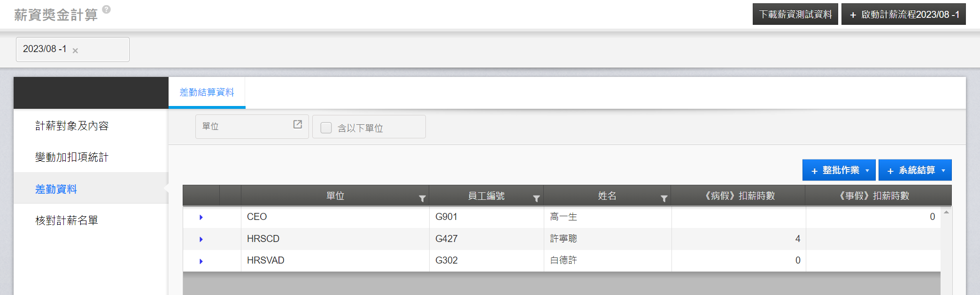
Task: Open the 單位 picker popup icon
Action: pyautogui.click(x=297, y=124)
